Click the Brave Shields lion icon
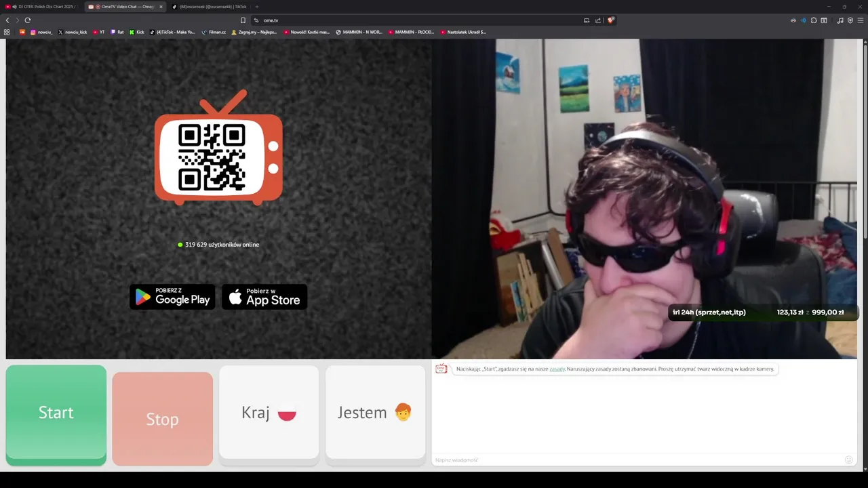This screenshot has height=488, width=868. point(610,20)
